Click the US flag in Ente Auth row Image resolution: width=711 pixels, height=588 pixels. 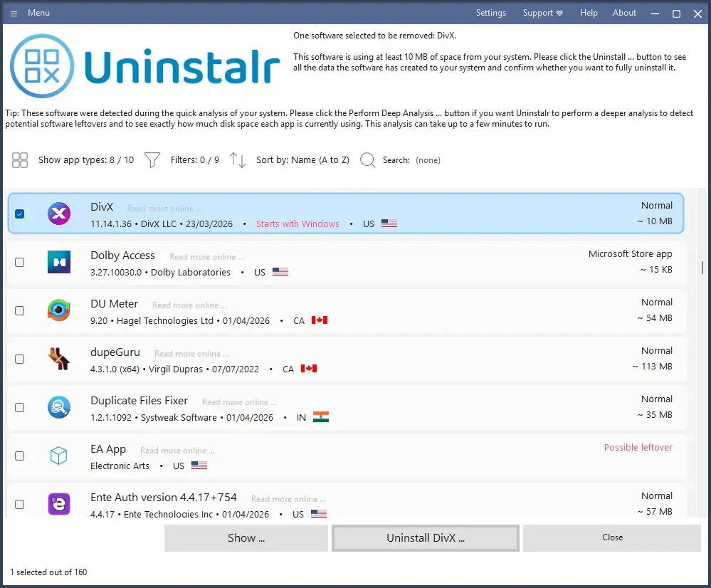(319, 513)
